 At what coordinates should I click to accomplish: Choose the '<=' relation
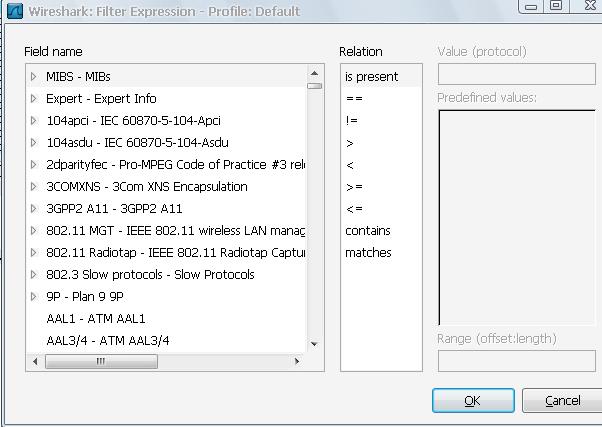pos(354,209)
